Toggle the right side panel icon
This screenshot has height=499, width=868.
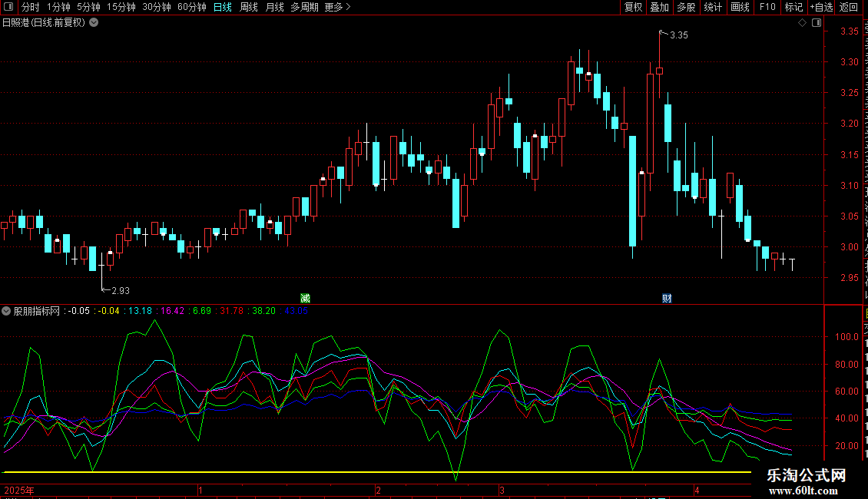click(817, 23)
